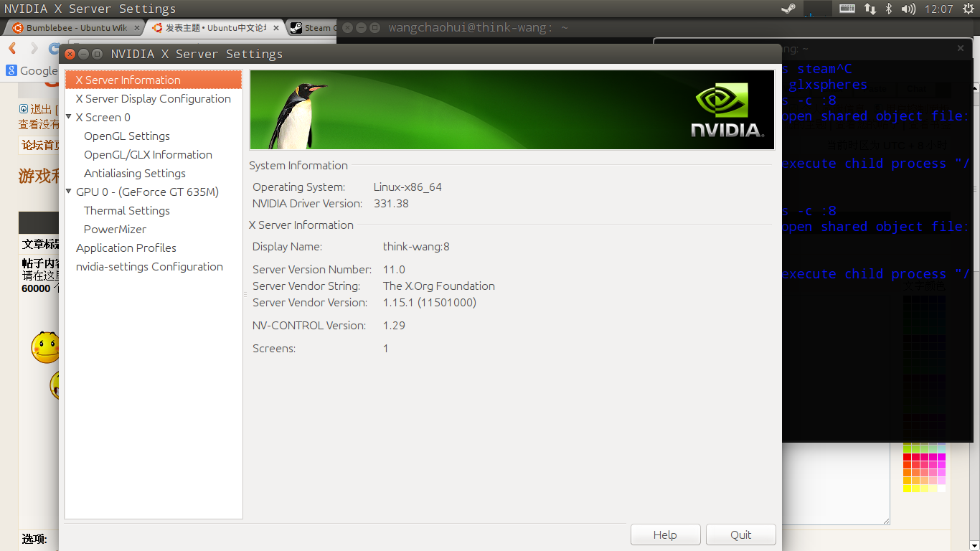Click the 12:07 clock in the panel

[938, 9]
